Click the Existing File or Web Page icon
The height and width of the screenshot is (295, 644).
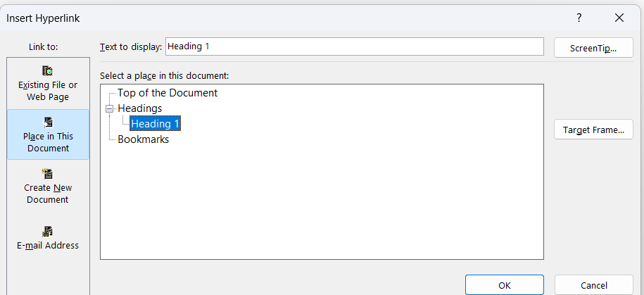[x=48, y=71]
